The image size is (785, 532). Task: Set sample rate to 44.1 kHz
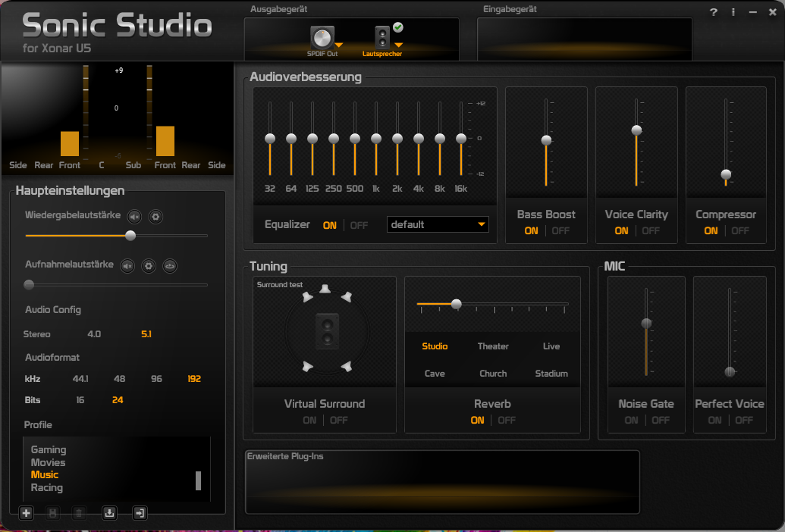tap(80, 379)
